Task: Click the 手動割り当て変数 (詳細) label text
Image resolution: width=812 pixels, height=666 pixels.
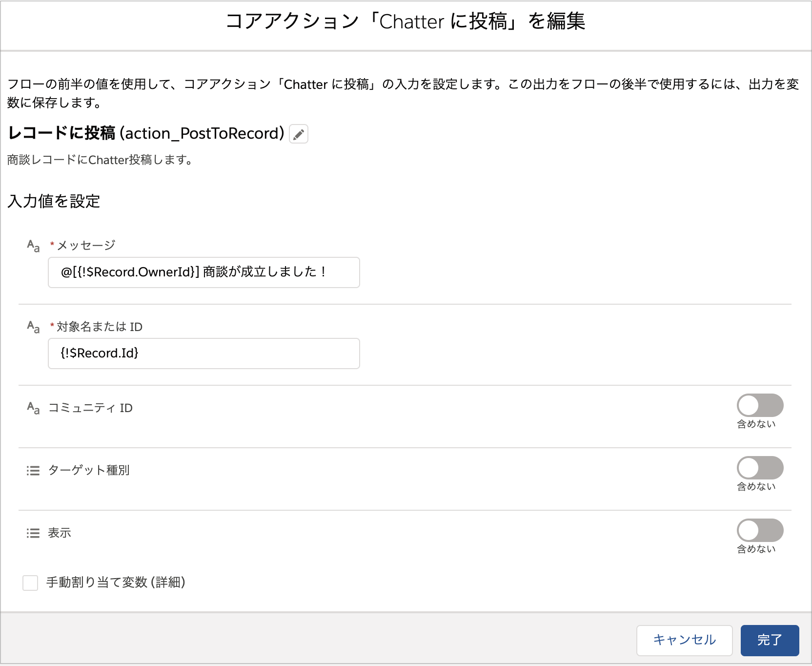Action: click(116, 583)
